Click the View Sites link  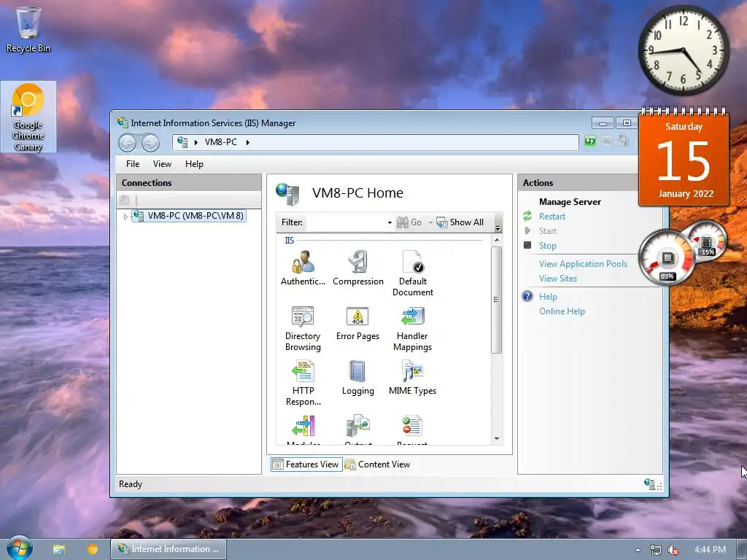pyautogui.click(x=558, y=279)
